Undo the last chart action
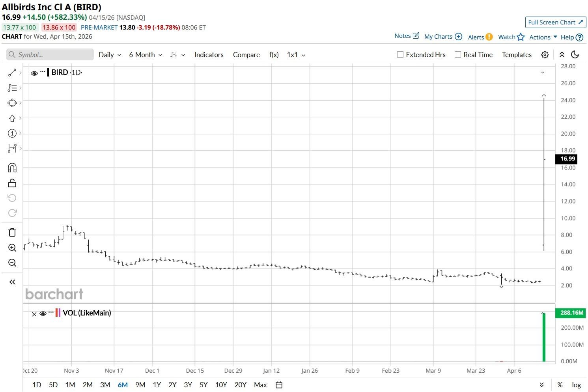The image size is (588, 392). pos(12,198)
